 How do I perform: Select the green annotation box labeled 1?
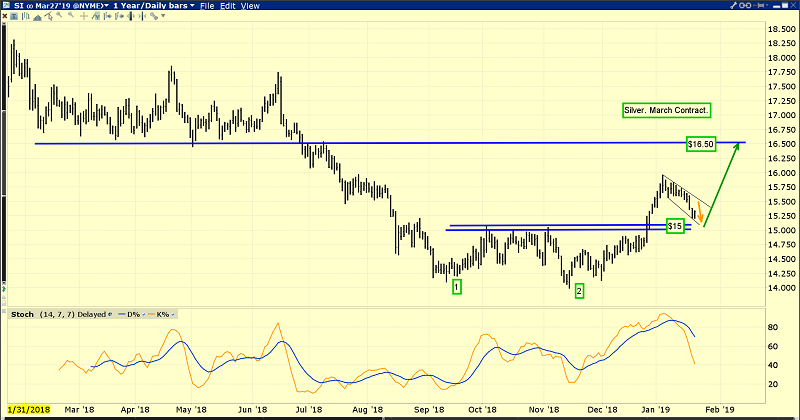click(x=457, y=287)
